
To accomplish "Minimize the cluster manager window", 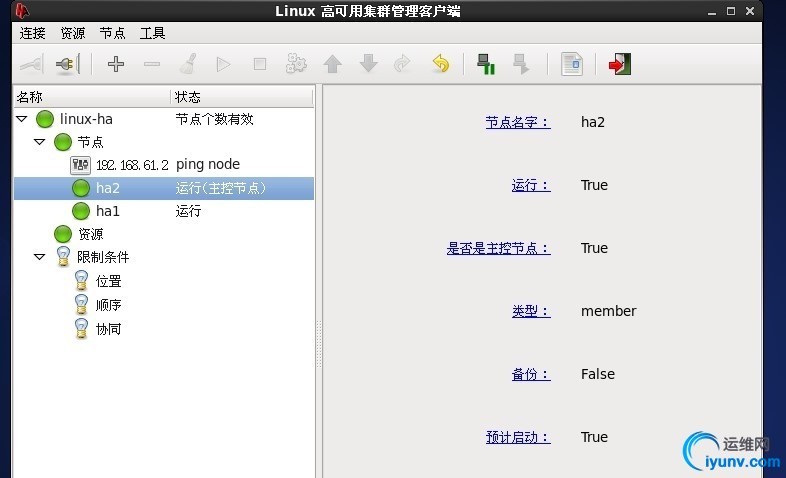I will pyautogui.click(x=712, y=11).
